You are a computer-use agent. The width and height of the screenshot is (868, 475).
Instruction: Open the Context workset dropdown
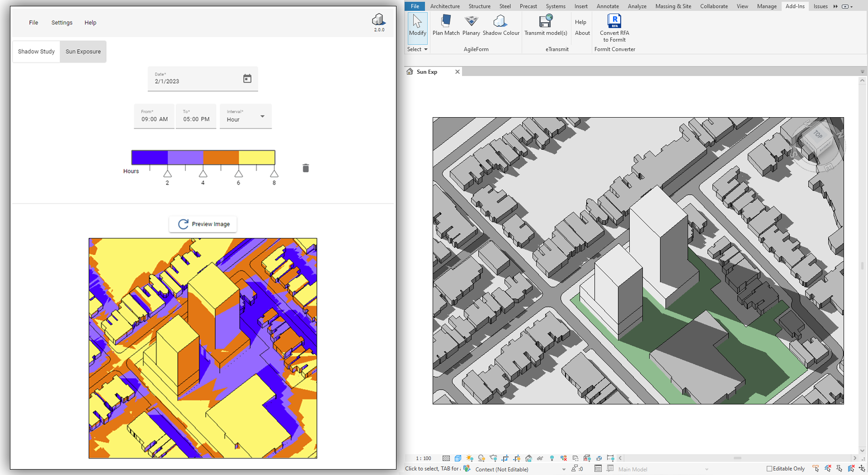click(x=563, y=470)
